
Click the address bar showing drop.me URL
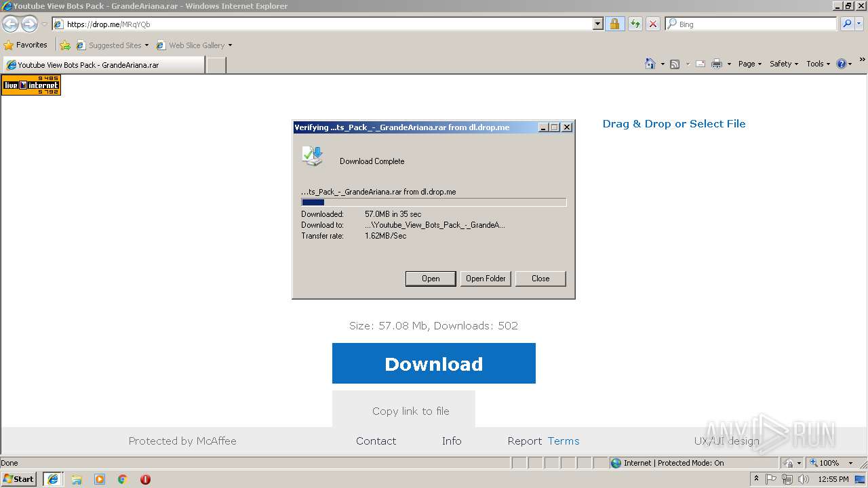tap(322, 24)
